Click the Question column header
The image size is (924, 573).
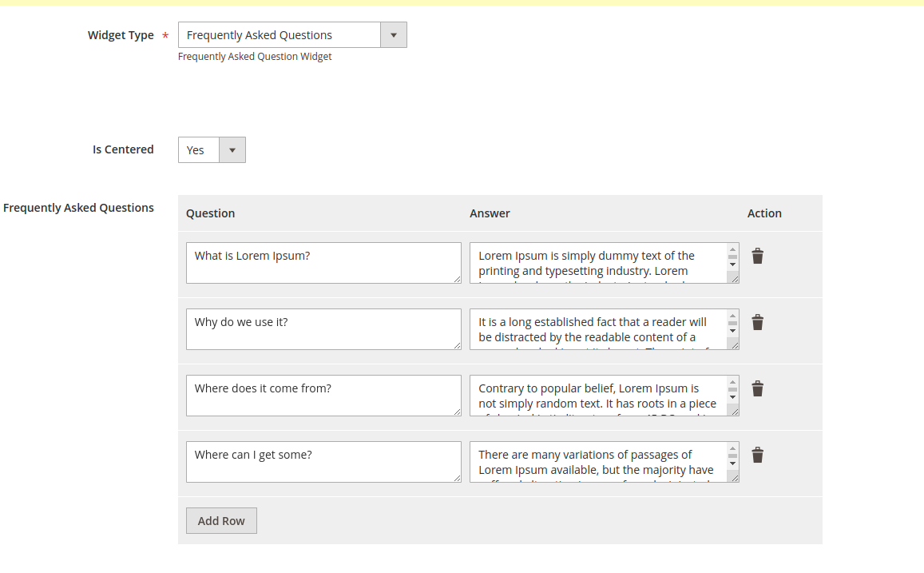coord(210,213)
